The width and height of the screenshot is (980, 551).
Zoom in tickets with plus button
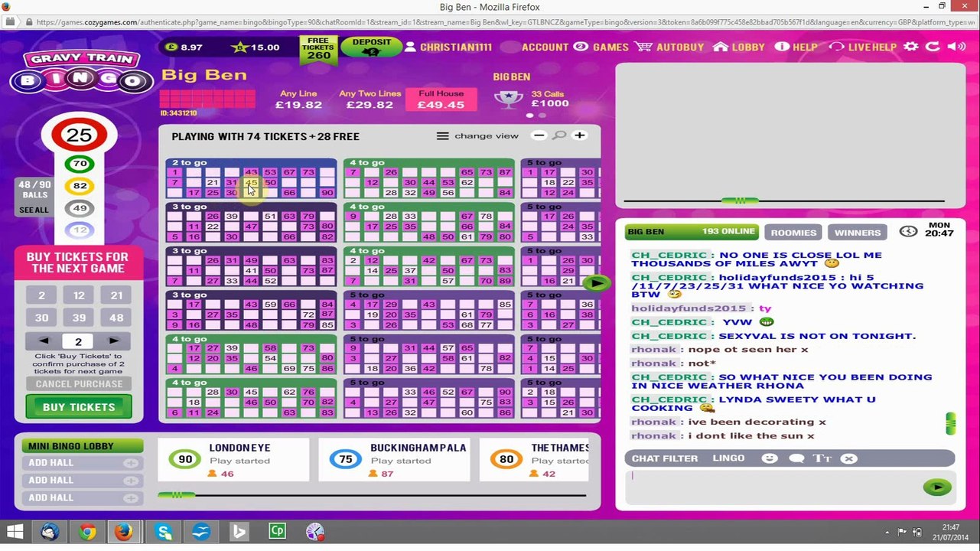[x=579, y=135]
